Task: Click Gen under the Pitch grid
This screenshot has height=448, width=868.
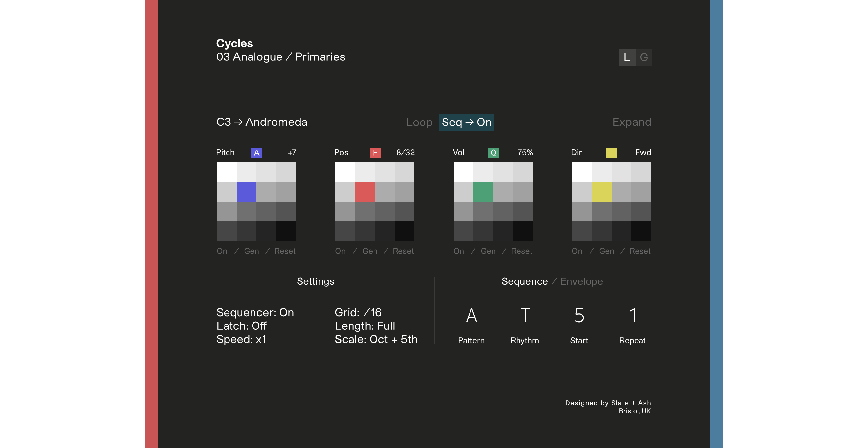Action: coord(252,251)
